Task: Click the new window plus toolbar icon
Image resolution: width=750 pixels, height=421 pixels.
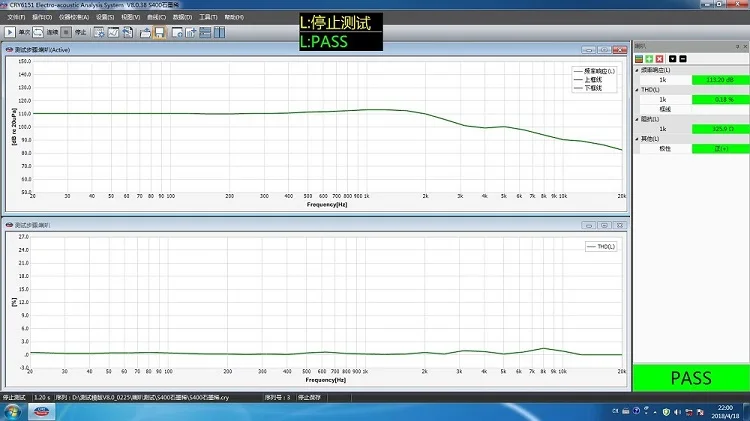Action: tap(177, 32)
